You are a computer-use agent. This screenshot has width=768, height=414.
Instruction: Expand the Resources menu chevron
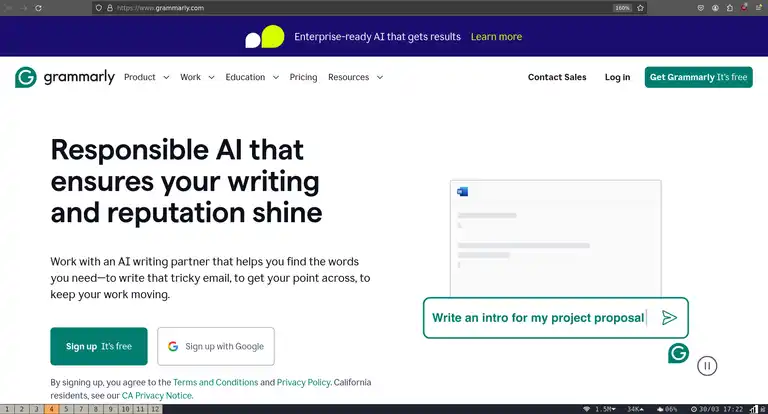pos(380,77)
